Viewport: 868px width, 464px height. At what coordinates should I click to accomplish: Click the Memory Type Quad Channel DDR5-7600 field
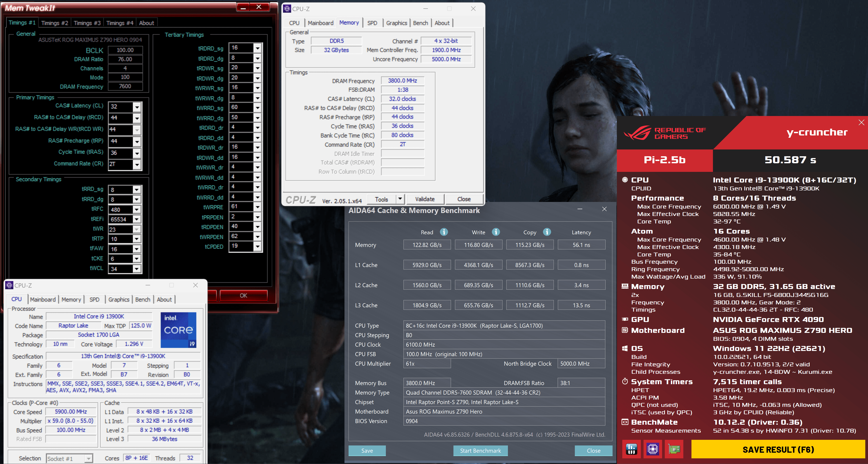tap(504, 393)
